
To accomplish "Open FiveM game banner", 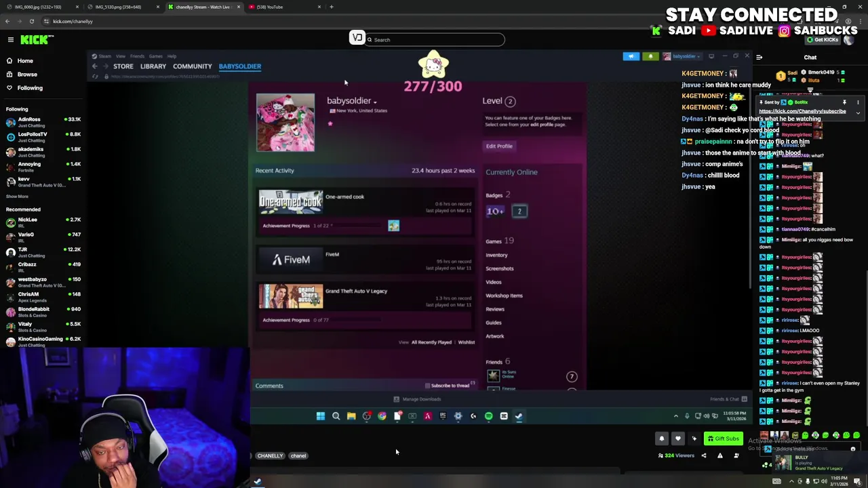I will [x=291, y=260].
